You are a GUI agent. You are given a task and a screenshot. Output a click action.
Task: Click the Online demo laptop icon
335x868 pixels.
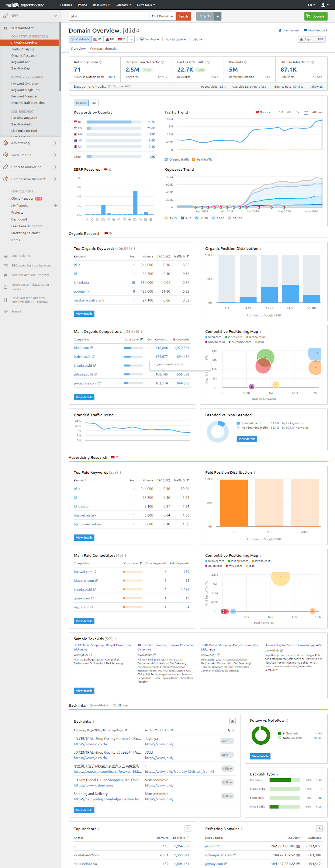click(x=5, y=256)
